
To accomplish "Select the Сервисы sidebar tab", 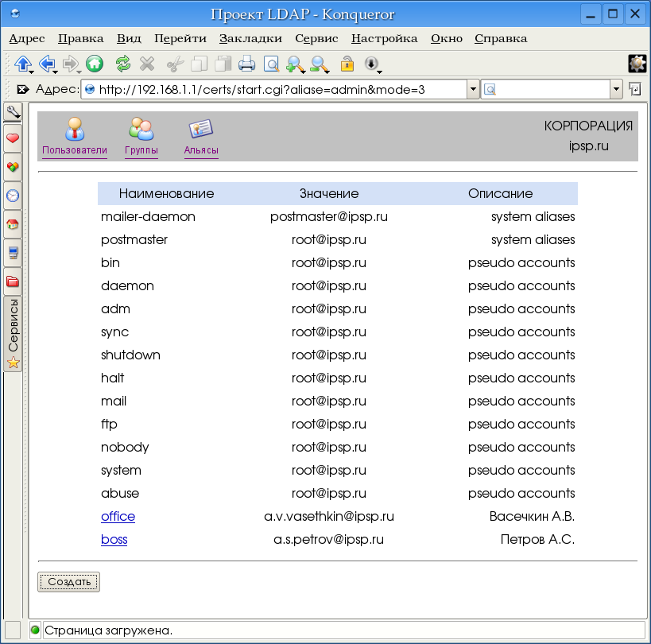I will click(13, 334).
